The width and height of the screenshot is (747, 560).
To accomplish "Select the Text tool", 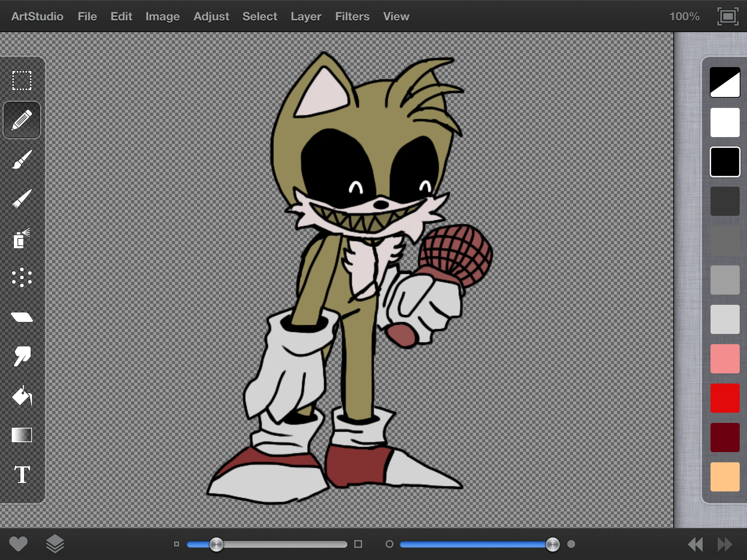I will click(22, 474).
